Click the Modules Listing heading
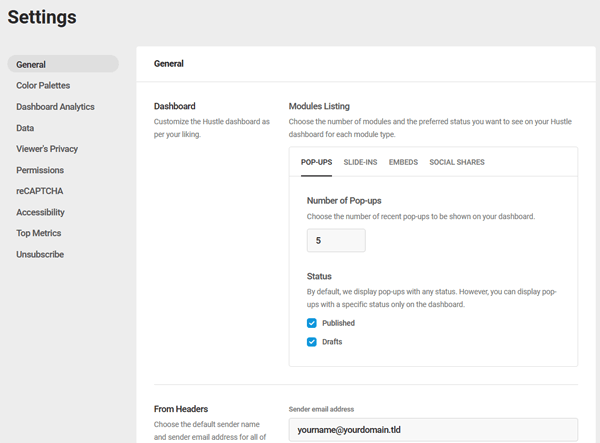The width and height of the screenshot is (600, 443). pos(319,106)
